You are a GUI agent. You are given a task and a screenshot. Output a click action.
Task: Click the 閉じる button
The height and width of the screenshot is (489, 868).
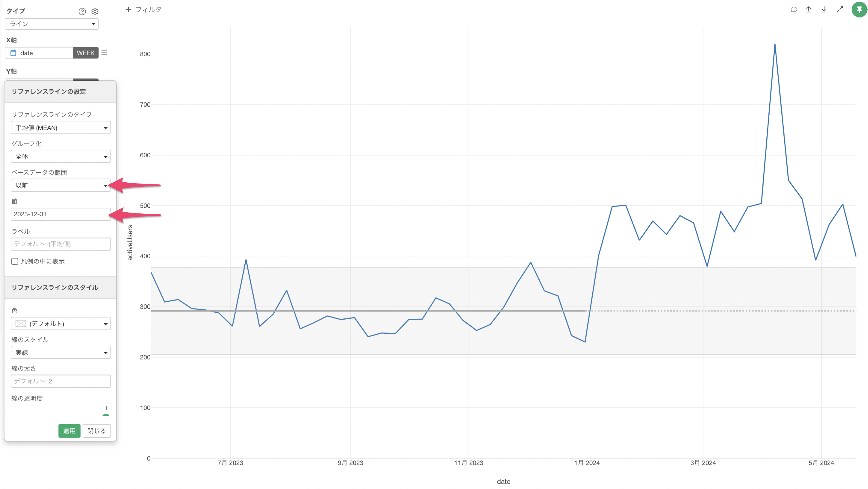coord(97,431)
